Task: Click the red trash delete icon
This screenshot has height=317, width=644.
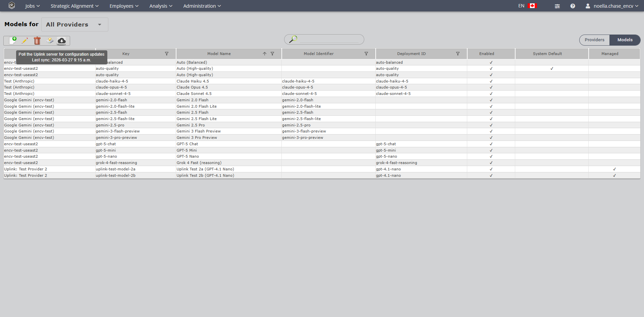Action: pyautogui.click(x=37, y=41)
